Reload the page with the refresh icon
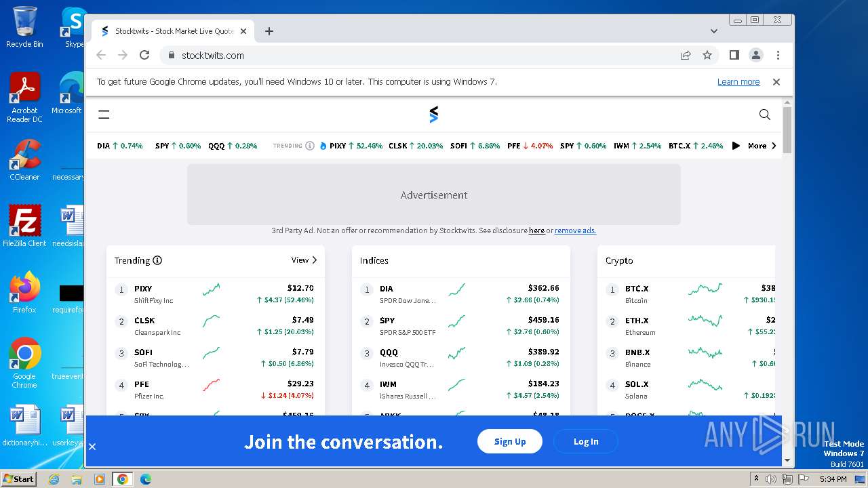The height and width of the screenshot is (488, 868). click(144, 56)
